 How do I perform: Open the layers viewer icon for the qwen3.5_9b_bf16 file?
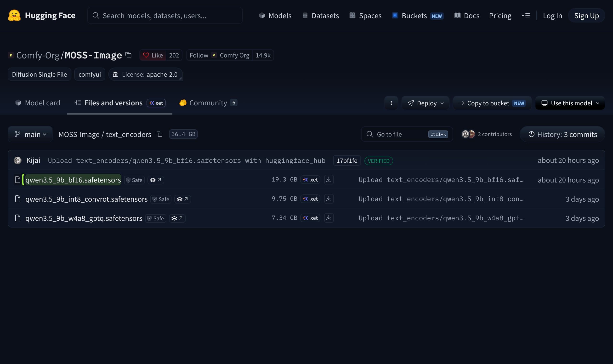coord(156,180)
